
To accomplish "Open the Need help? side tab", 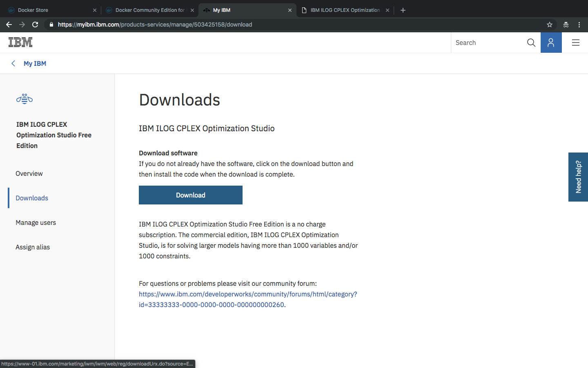I will point(578,177).
